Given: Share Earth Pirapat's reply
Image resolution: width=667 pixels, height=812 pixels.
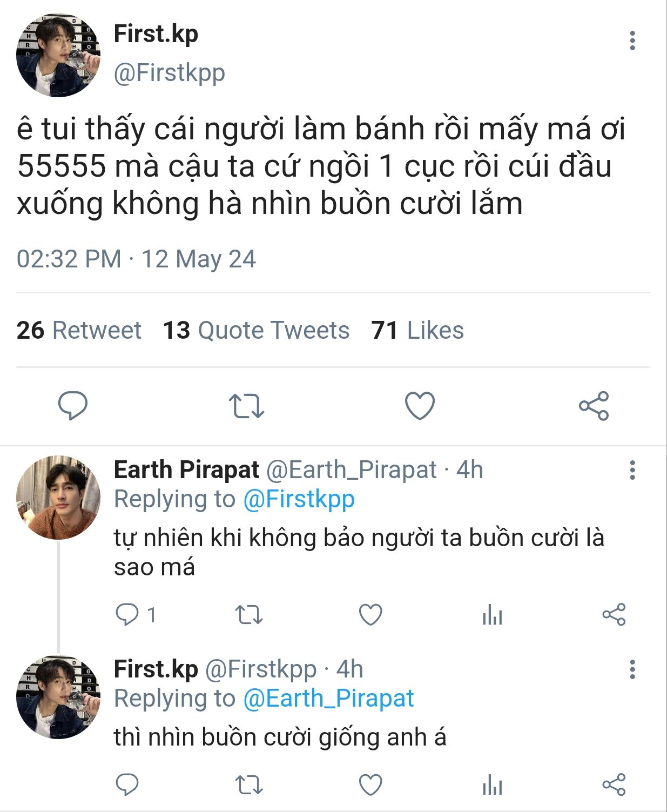Looking at the screenshot, I should 614,614.
